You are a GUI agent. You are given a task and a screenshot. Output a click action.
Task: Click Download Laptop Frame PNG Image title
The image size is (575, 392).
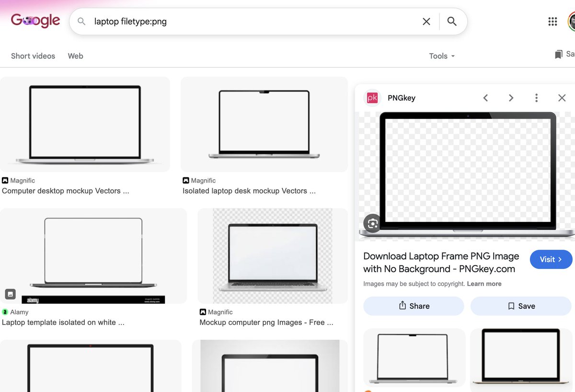(441, 263)
